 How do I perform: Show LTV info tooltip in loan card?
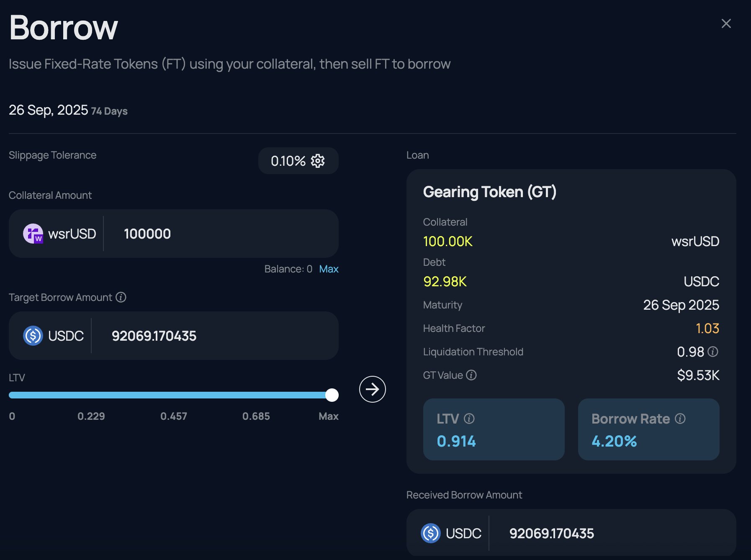click(x=469, y=419)
